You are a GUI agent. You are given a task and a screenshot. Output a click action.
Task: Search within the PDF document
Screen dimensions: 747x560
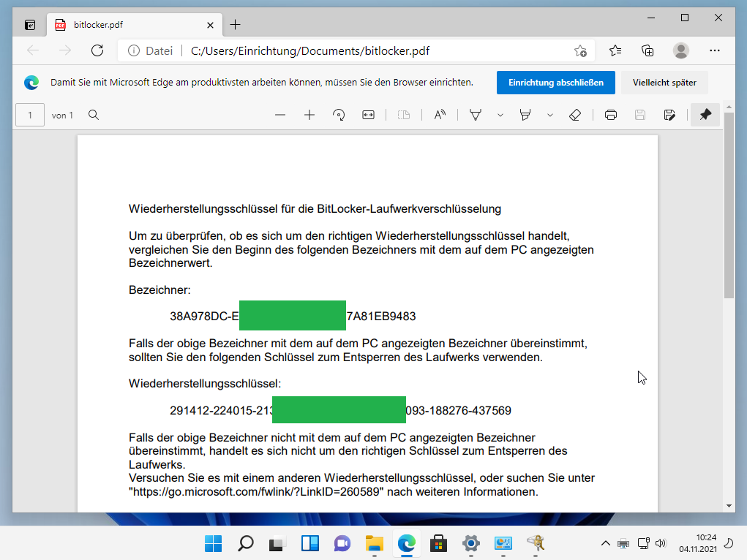point(94,115)
